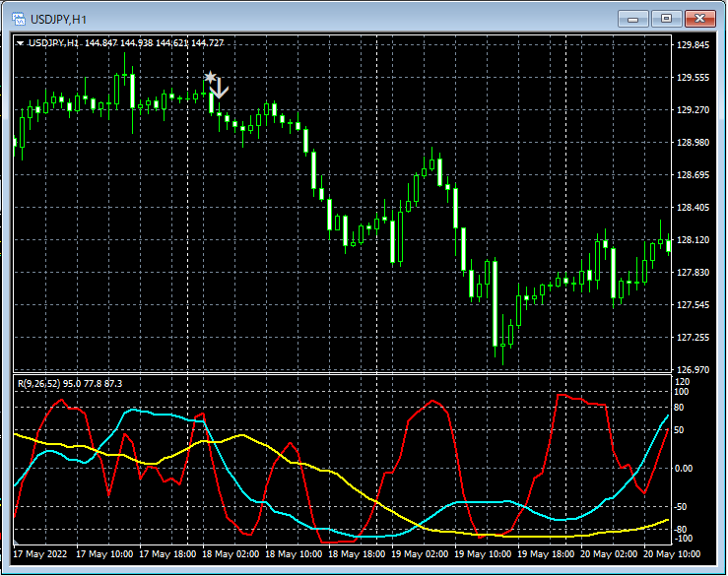Click the '17 May 18:00' time label
The image size is (728, 576).
pyautogui.click(x=167, y=554)
